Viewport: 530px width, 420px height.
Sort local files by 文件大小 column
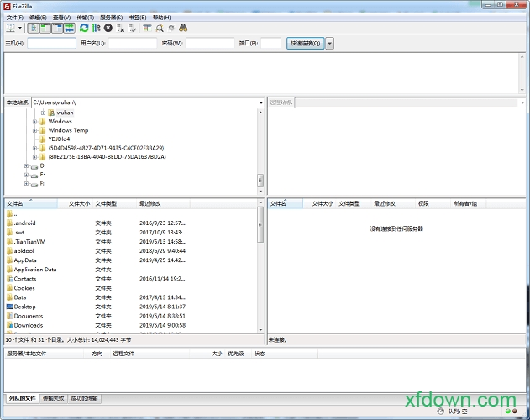[76, 203]
